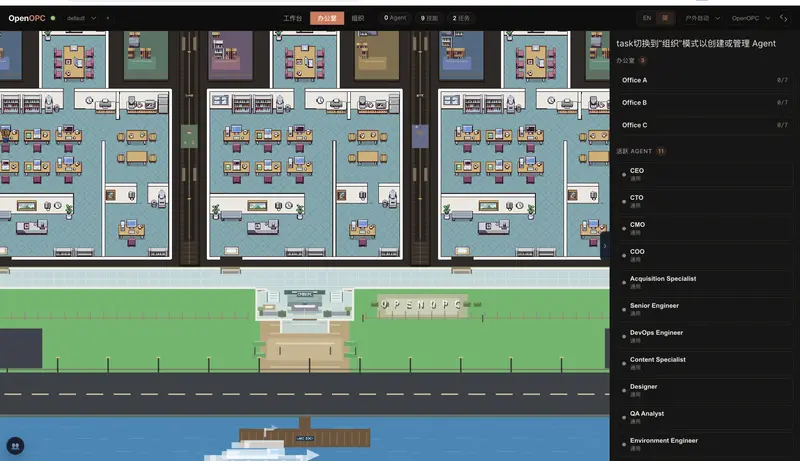Click the 办公室 count badge 3

[x=642, y=60]
